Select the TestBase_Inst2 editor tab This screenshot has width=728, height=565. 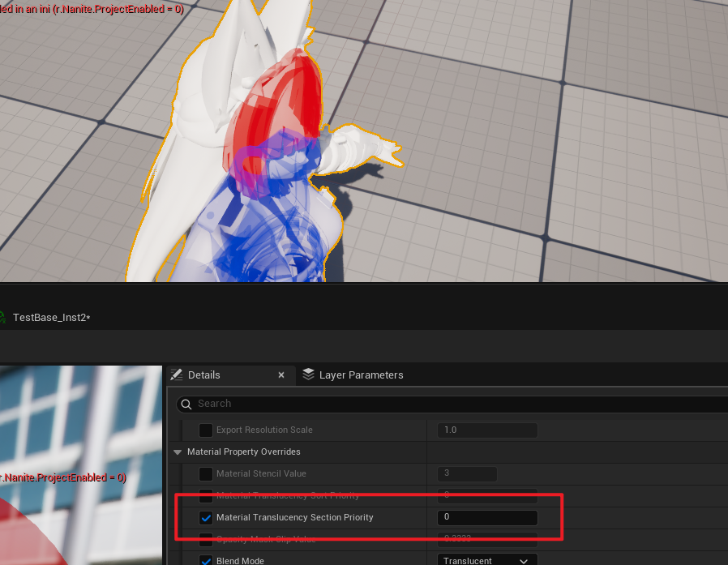[50, 318]
